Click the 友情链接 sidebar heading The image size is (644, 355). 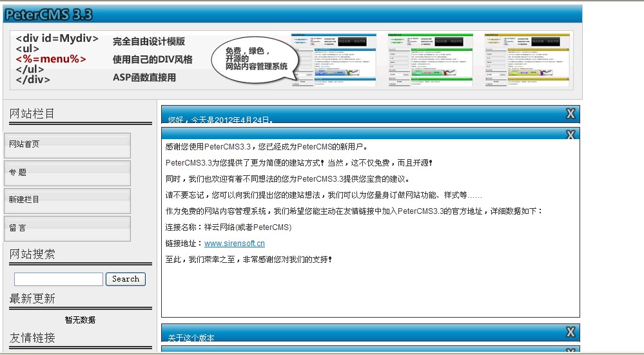(32, 338)
